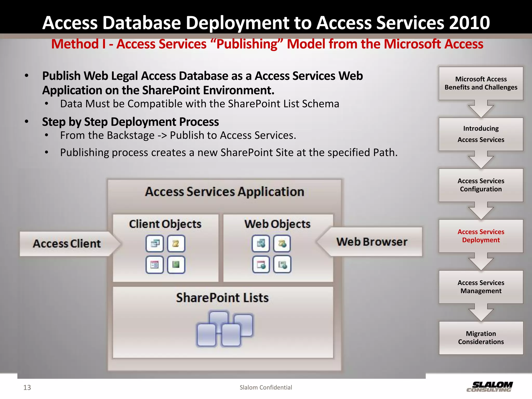Open the Access Services Management section

pos(481,287)
